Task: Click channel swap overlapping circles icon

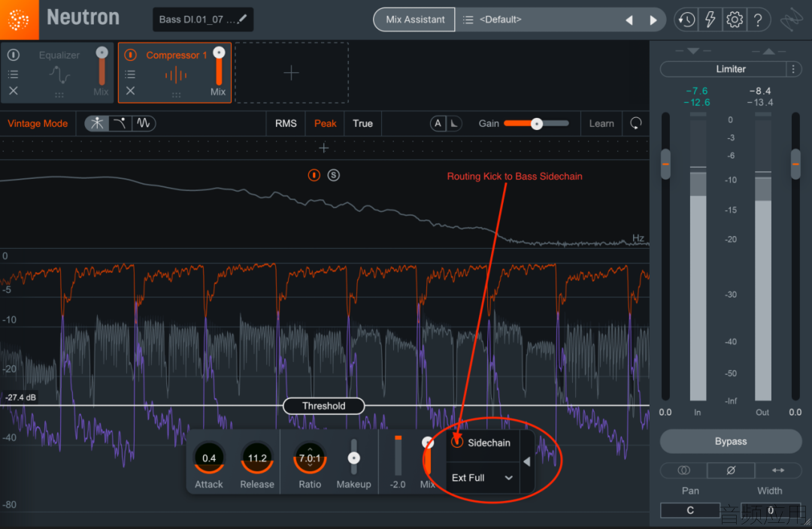Action: tap(683, 470)
